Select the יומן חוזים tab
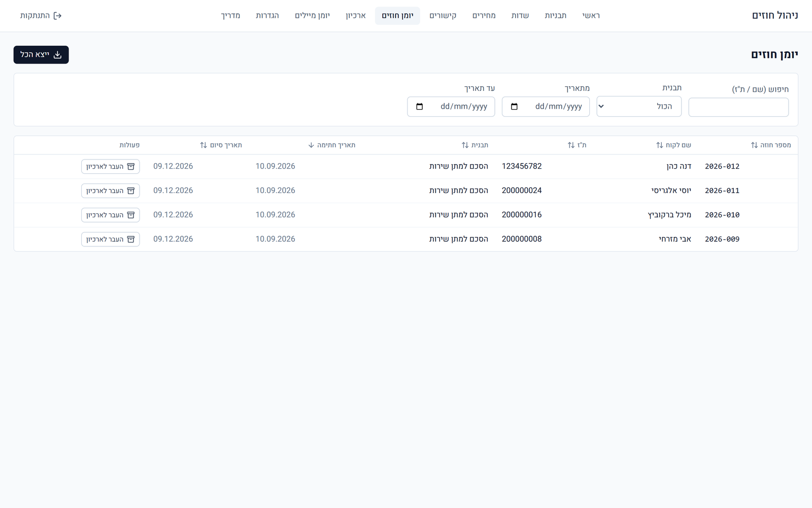 [397, 16]
